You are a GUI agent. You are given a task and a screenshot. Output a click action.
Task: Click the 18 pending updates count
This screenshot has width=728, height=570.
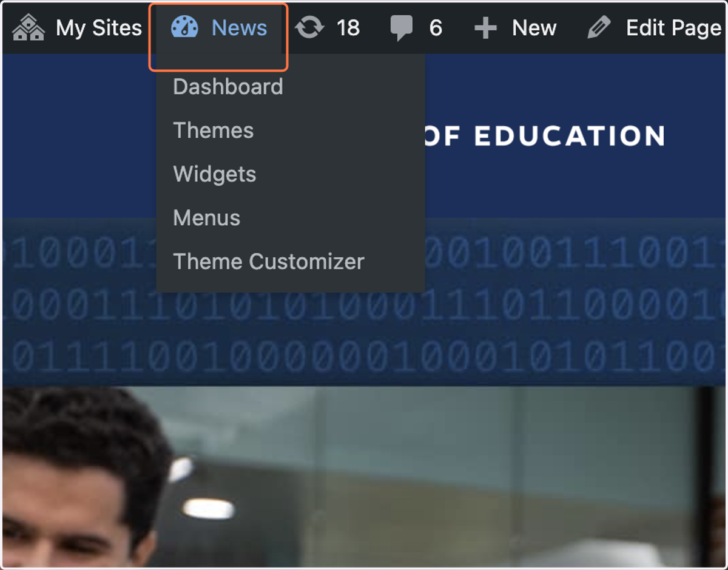(348, 28)
